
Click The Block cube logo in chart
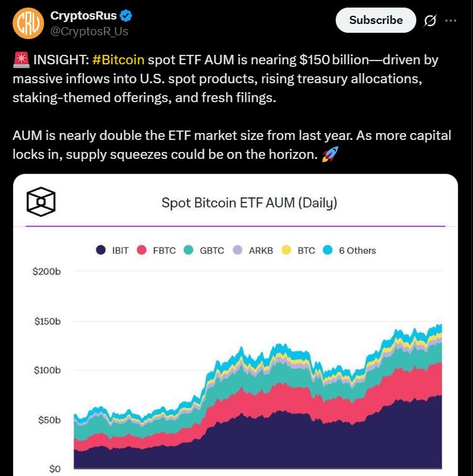tap(41, 202)
